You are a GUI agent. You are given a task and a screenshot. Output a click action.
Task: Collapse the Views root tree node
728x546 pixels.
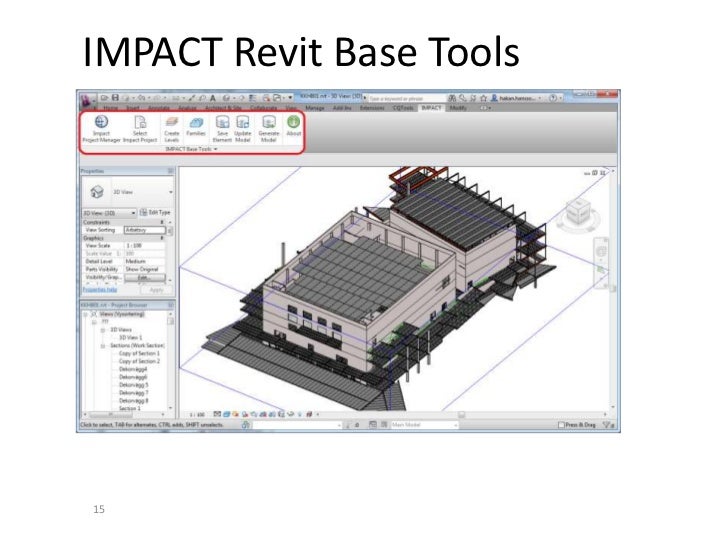tap(85, 314)
